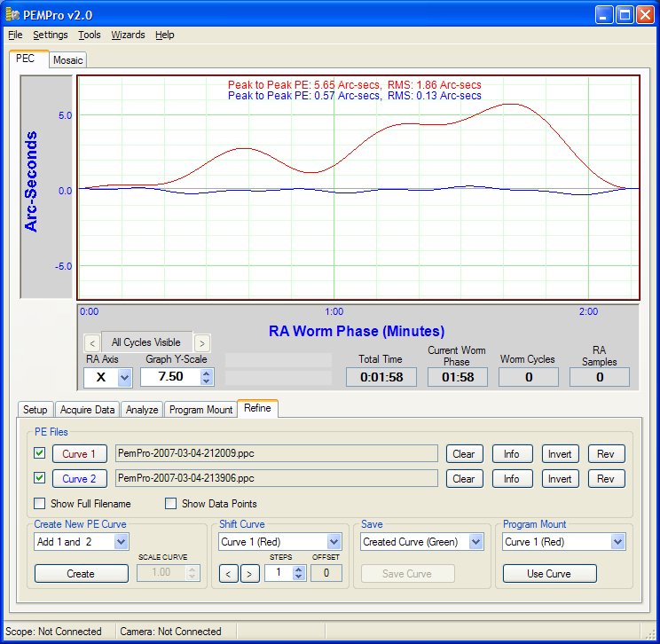The width and height of the screenshot is (660, 644).
Task: Show Info for Curve 2
Action: coord(512,479)
